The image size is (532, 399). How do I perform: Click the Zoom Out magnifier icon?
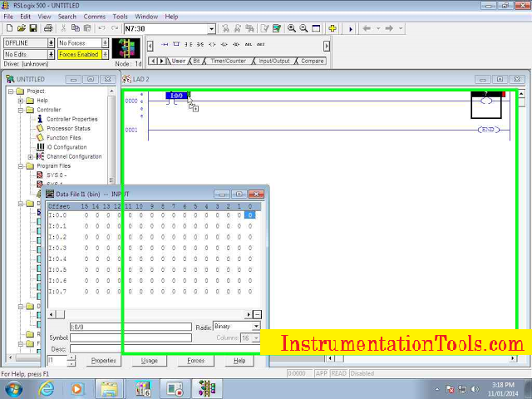pyautogui.click(x=303, y=28)
